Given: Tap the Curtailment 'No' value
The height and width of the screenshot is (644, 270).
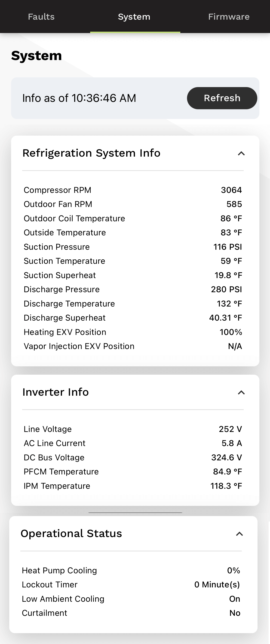Looking at the screenshot, I should click(x=235, y=613).
